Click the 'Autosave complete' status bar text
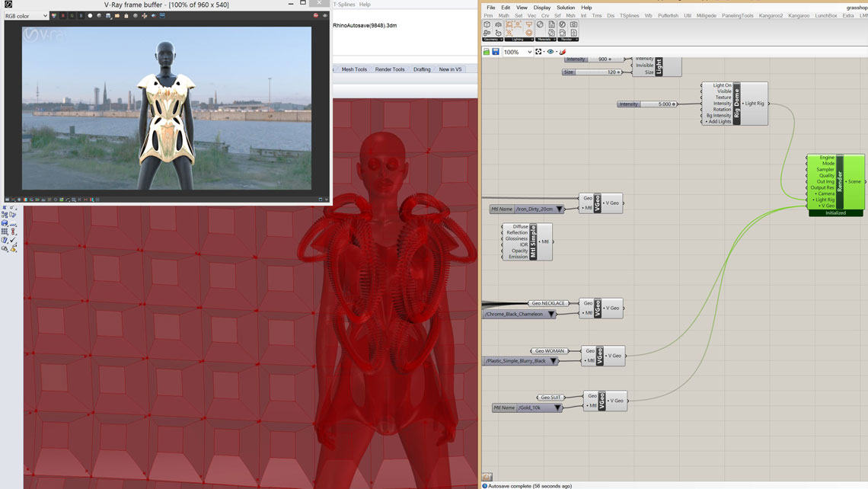The width and height of the screenshot is (868, 489). 530,486
